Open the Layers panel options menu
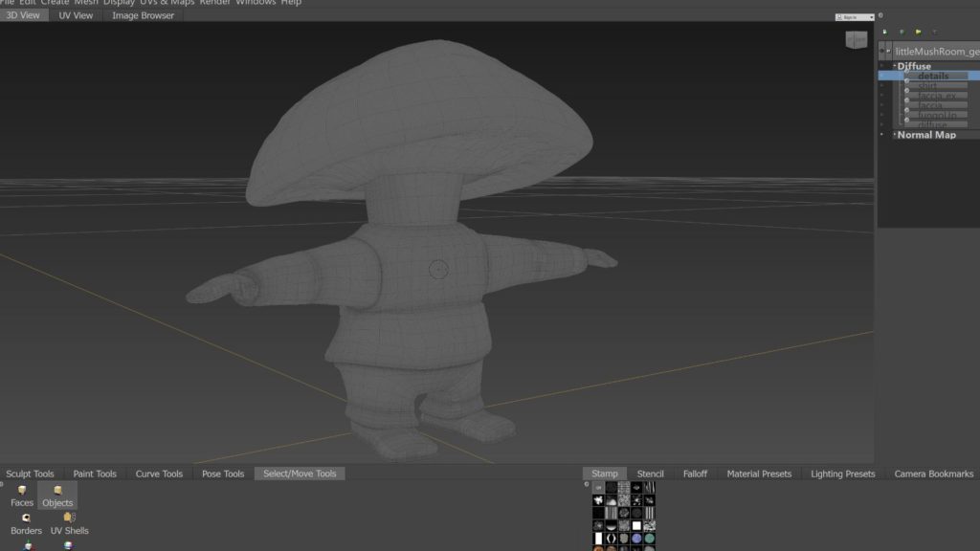 [x=880, y=15]
